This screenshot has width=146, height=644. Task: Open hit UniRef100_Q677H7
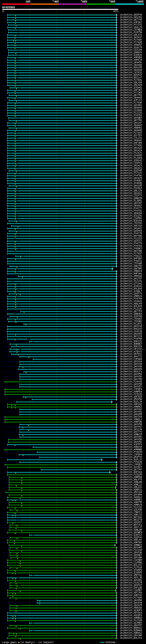point(131,469)
